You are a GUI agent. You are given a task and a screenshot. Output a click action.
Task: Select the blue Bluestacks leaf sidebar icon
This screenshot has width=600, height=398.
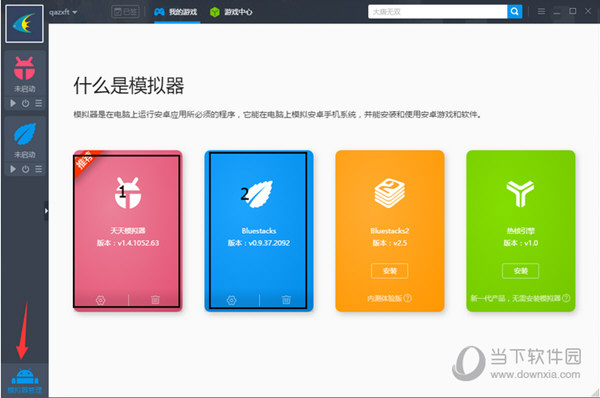tap(25, 134)
